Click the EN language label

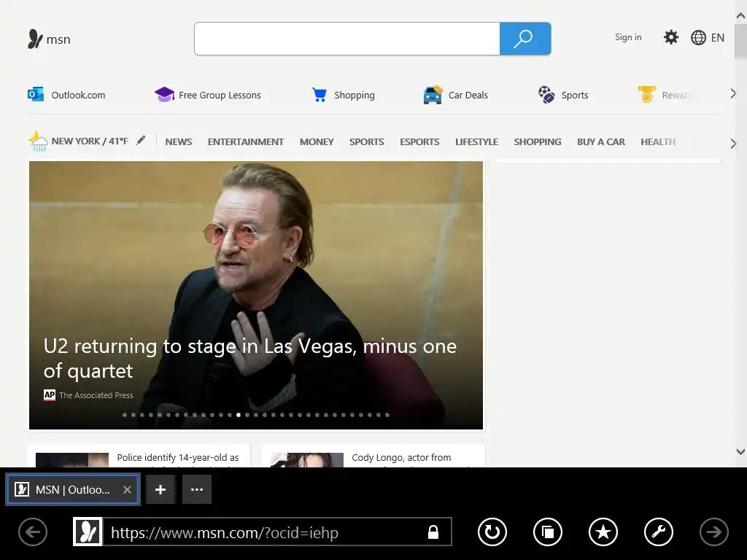coord(718,38)
